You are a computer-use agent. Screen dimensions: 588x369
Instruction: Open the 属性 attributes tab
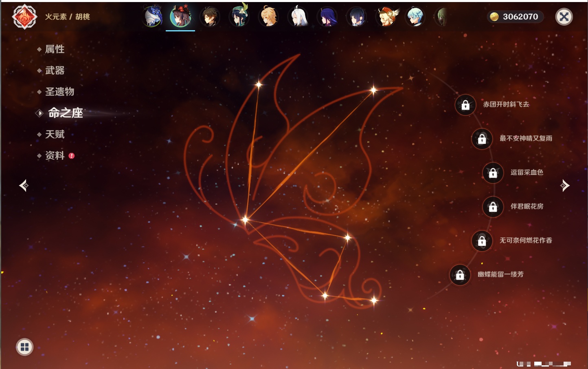(55, 49)
